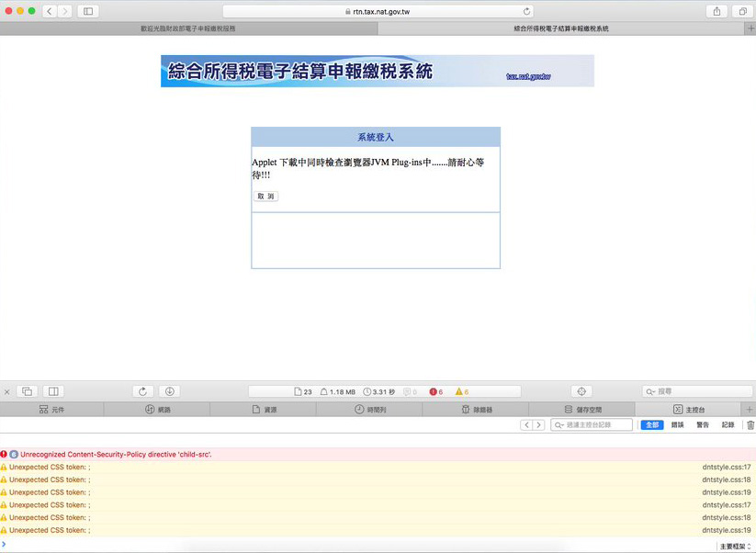Switch console filter to 全部
The width and height of the screenshot is (756, 553).
(x=651, y=424)
